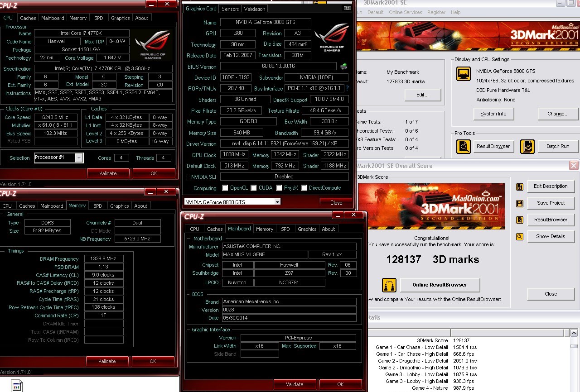Image resolution: width=580 pixels, height=392 pixels.
Task: Open the Register menu in 3DMark
Action: [436, 12]
